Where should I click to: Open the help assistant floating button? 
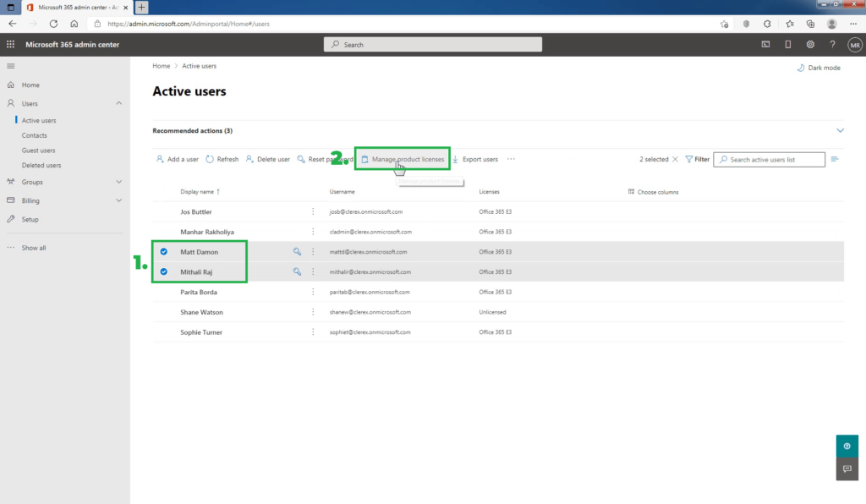pos(847,446)
